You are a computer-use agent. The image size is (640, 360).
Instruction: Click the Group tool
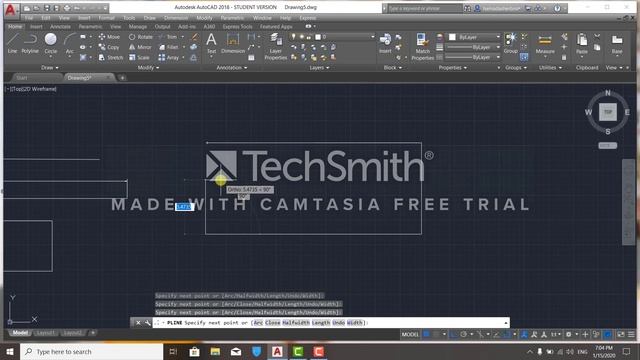pos(510,43)
